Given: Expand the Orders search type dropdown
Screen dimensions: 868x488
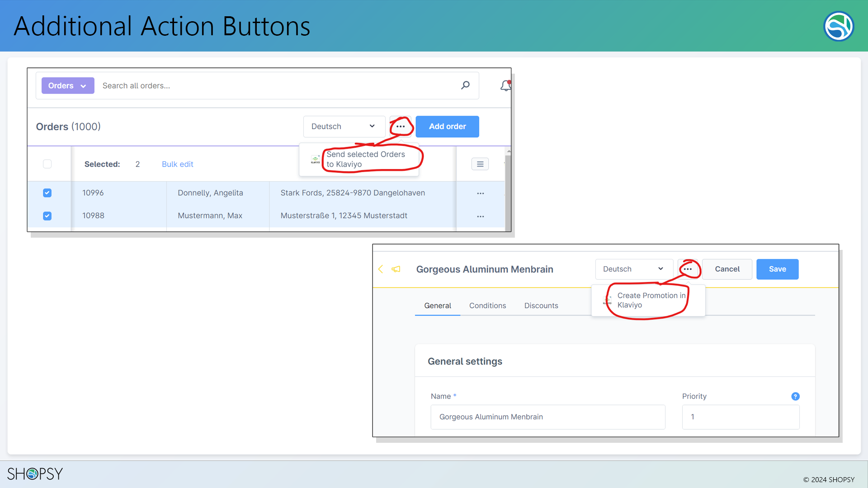Looking at the screenshot, I should pyautogui.click(x=68, y=85).
